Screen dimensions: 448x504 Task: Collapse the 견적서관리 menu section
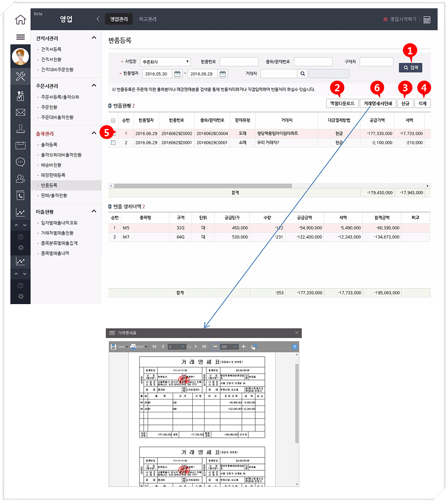pos(94,38)
